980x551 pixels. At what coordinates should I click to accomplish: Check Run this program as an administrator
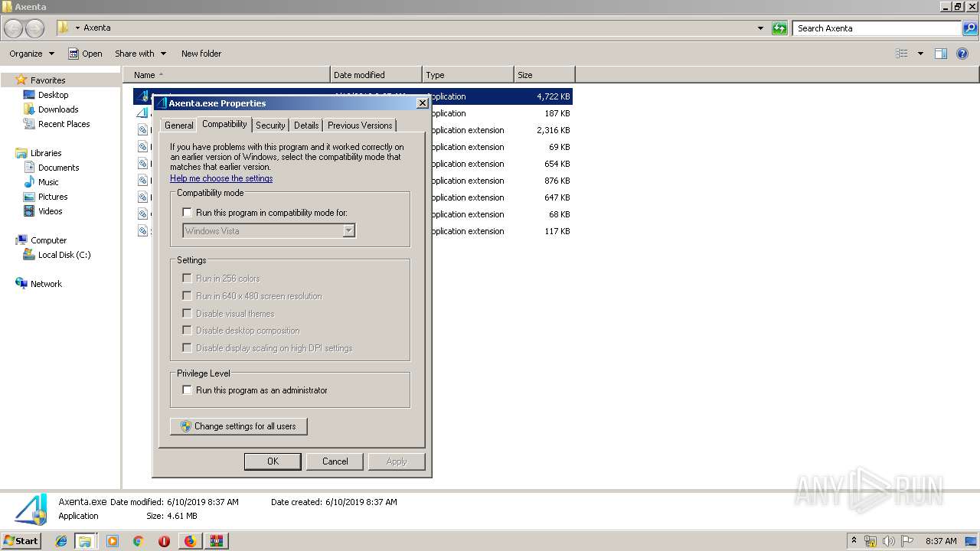coord(187,390)
